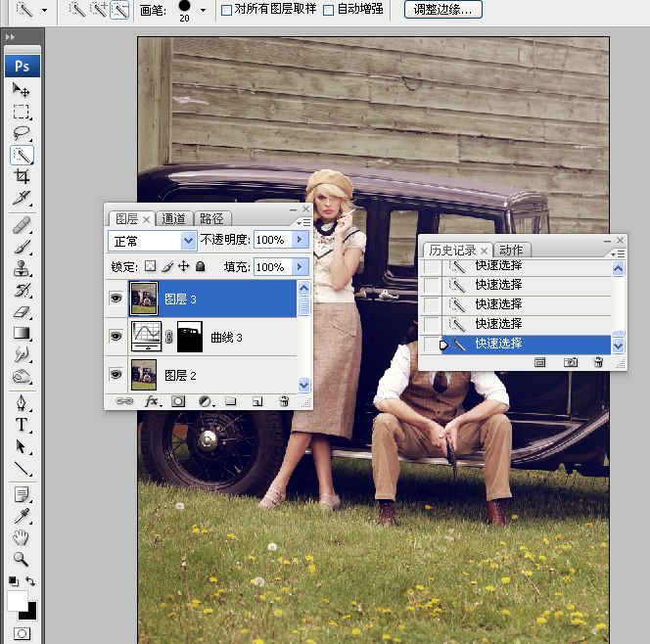The width and height of the screenshot is (650, 644).
Task: Open the 画笔 brush picker dropdown
Action: 204,10
